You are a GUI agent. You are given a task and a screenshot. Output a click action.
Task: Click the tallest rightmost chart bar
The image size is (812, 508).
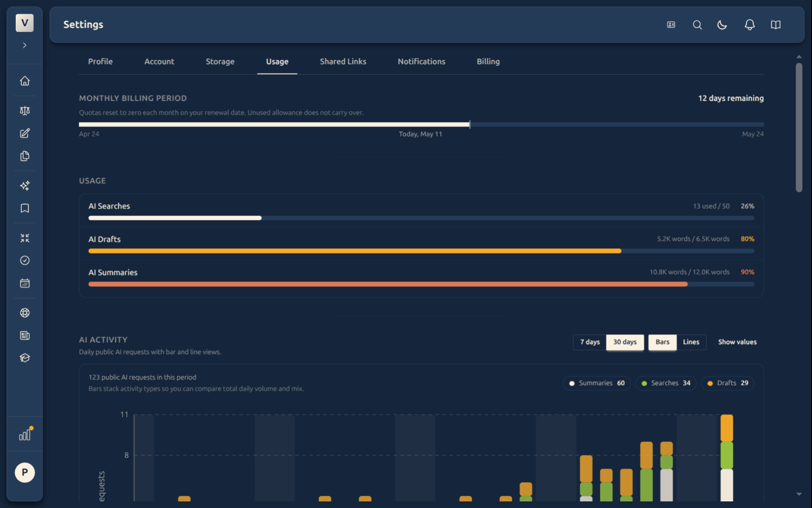click(727, 458)
